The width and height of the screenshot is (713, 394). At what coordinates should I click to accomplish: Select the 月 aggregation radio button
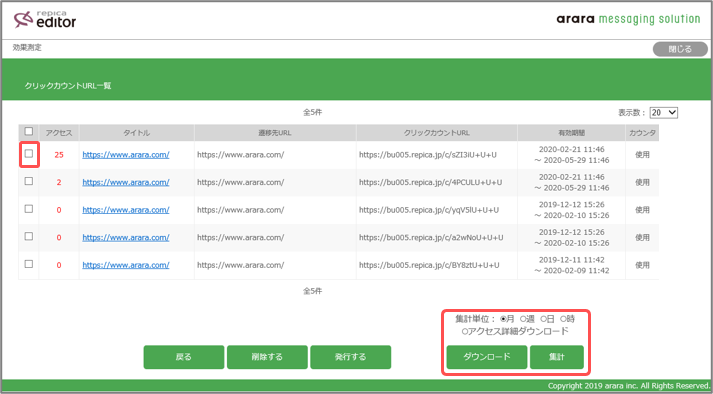pos(503,319)
